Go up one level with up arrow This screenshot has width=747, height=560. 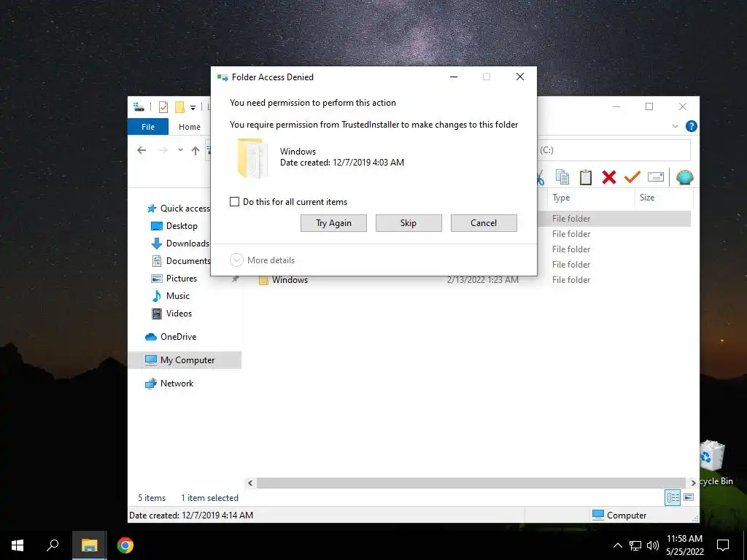[x=196, y=150]
